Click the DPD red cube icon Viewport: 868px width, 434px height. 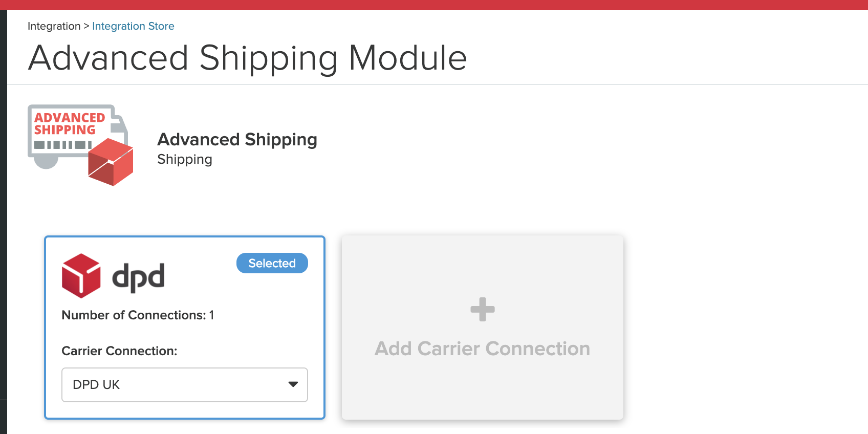[x=81, y=276]
